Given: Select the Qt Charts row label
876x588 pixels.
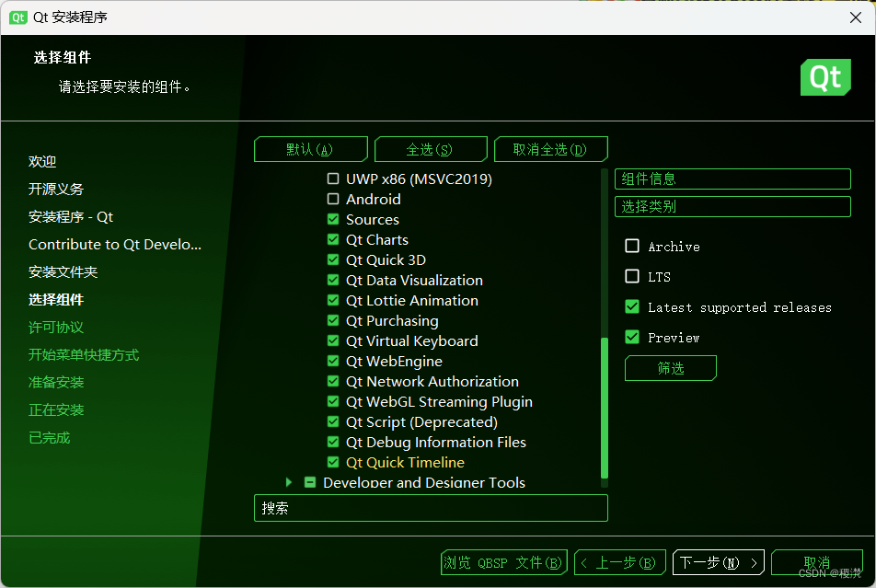Looking at the screenshot, I should [377, 239].
